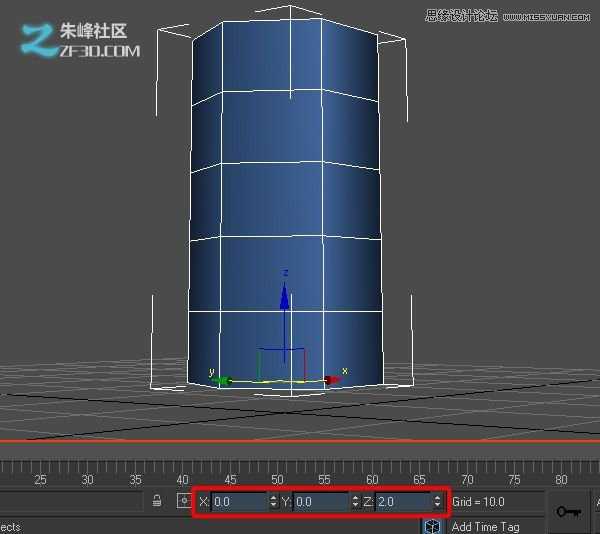600x534 pixels.
Task: Click the Set Key button with key icon
Action: 568,511
